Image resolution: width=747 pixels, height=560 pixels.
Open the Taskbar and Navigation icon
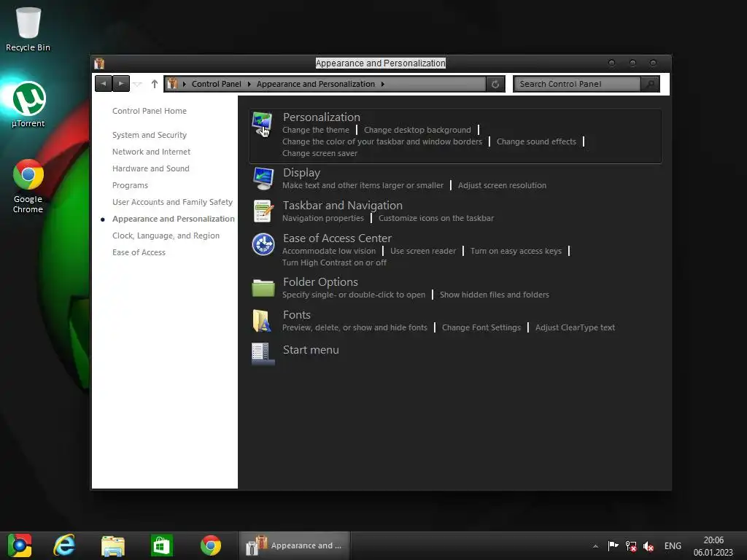click(x=263, y=211)
